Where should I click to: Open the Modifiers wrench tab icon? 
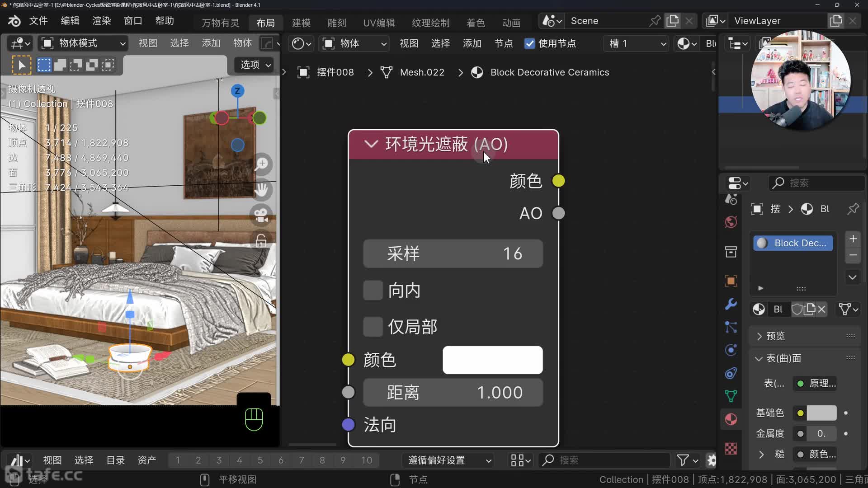731,304
